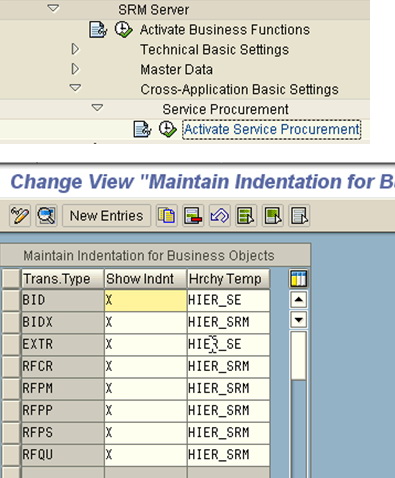395x478 pixels.
Task: Select SRM Server tree entry
Action: (x=153, y=10)
